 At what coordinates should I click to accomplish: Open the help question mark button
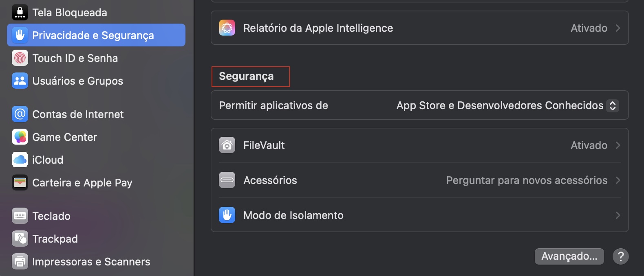[x=621, y=256]
